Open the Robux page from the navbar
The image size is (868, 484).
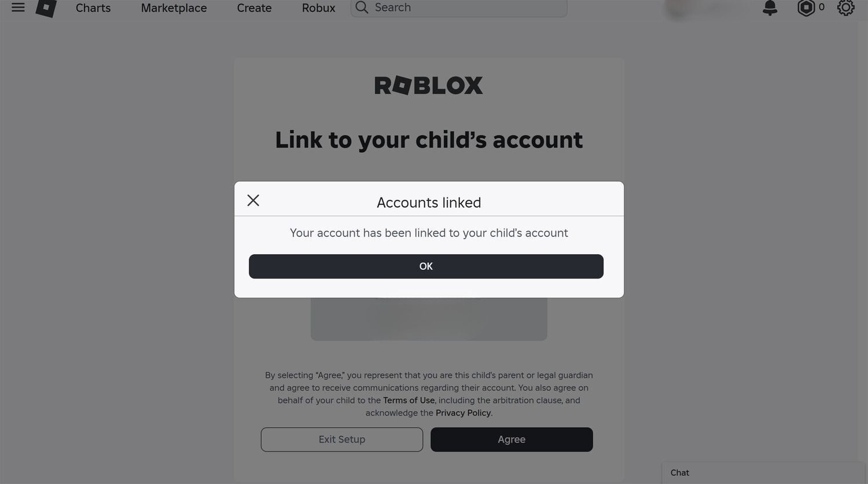[318, 8]
